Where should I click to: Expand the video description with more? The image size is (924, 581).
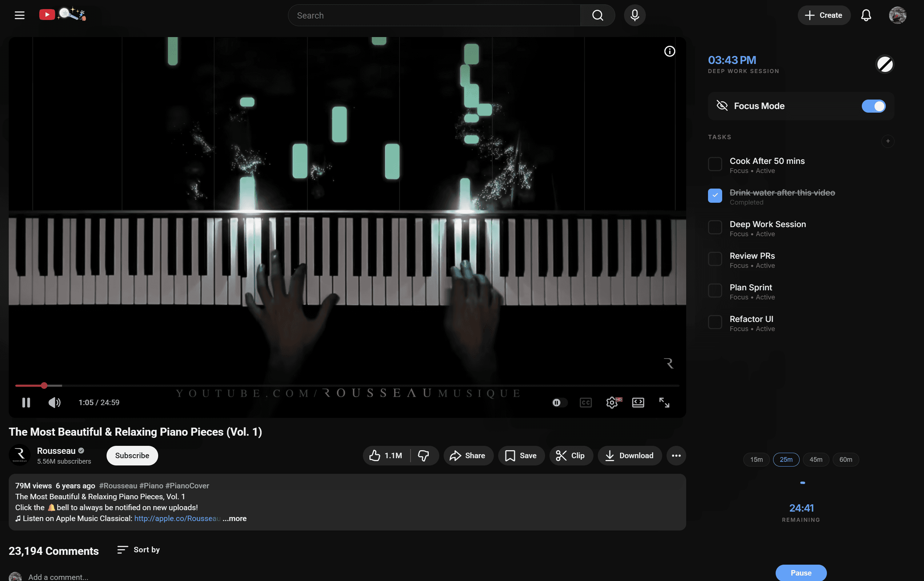tap(235, 519)
